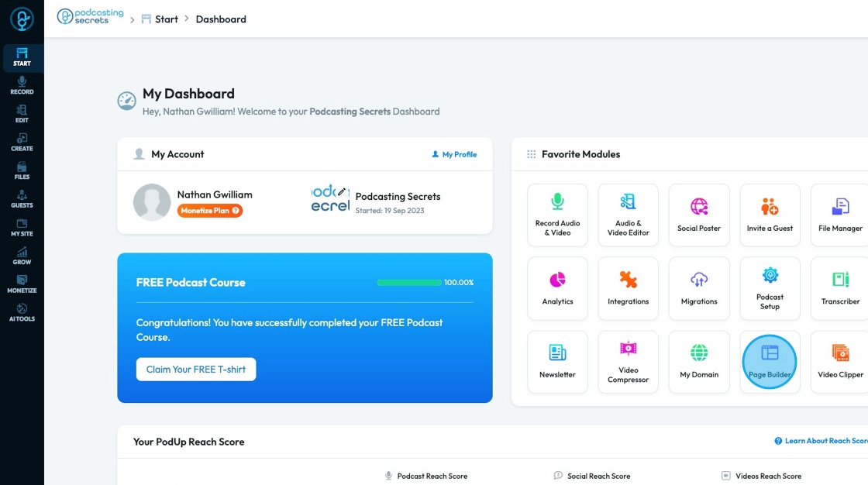Open the AI Tools section in sidebar
The height and width of the screenshot is (485, 868).
point(22,312)
